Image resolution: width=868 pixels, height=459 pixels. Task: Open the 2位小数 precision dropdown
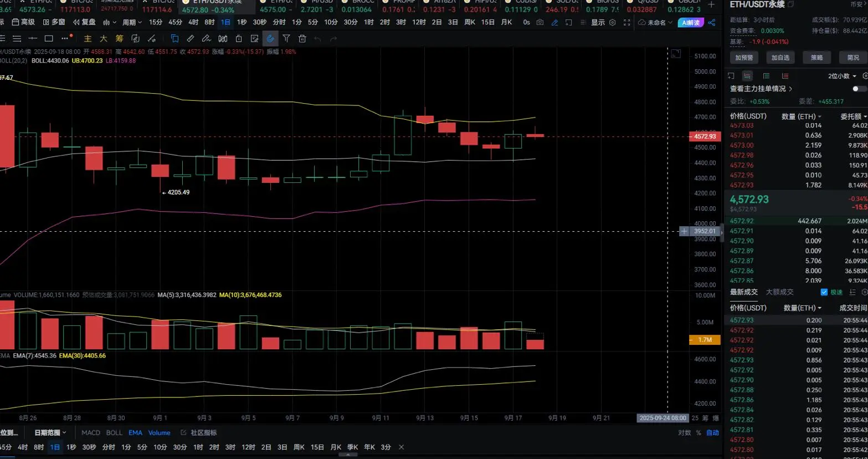pos(842,76)
